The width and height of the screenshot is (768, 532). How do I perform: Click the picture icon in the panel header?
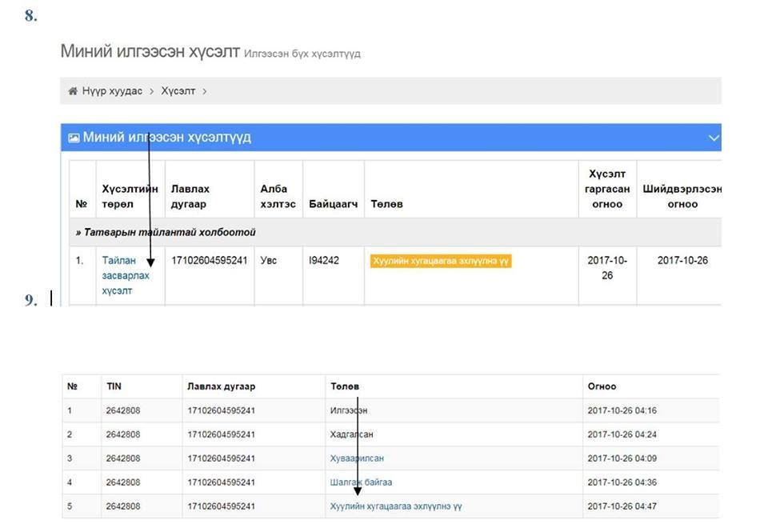(74, 138)
